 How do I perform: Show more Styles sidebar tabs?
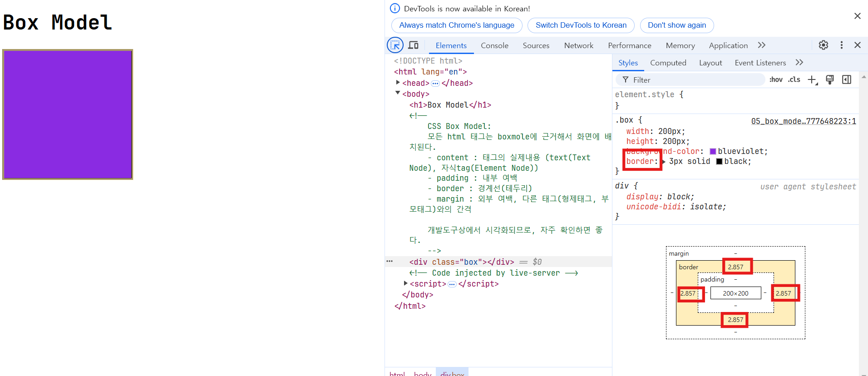tap(799, 62)
